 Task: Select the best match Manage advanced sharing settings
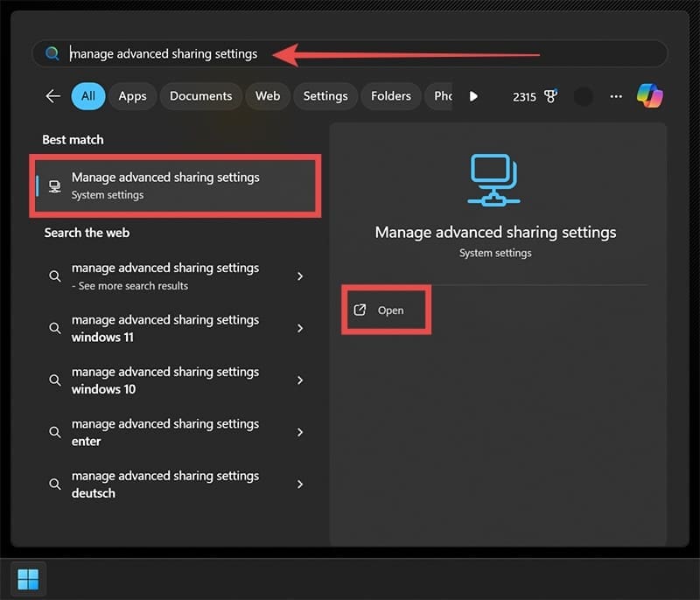point(175,185)
